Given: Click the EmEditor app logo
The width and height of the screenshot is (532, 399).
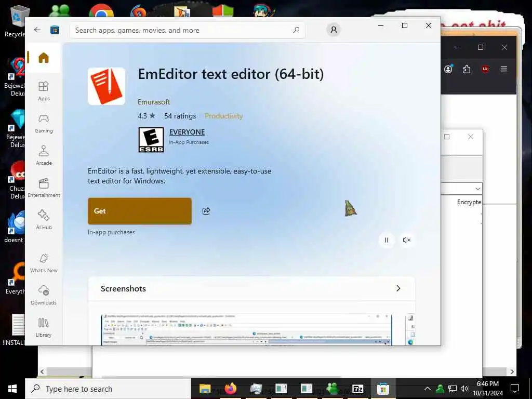Looking at the screenshot, I should pyautogui.click(x=107, y=86).
